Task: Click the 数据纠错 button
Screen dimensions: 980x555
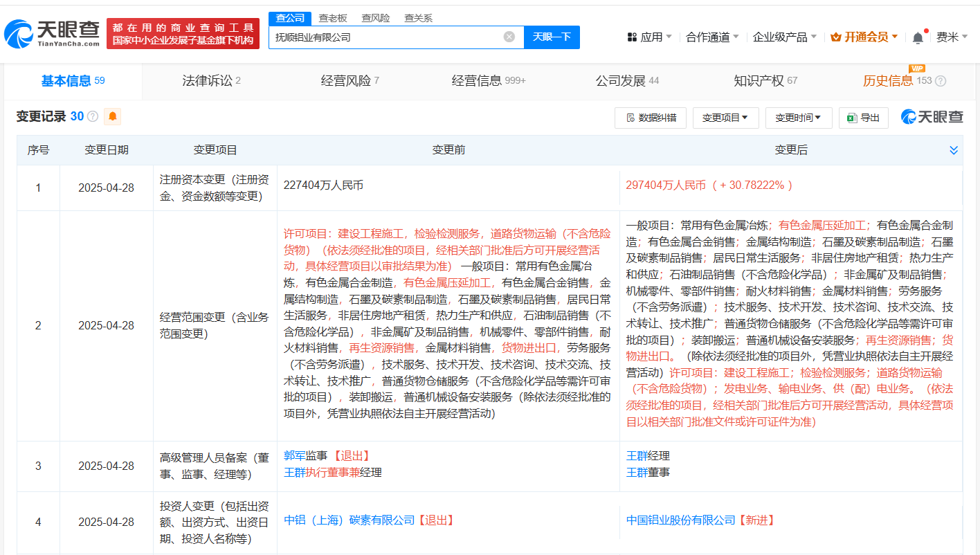Action: pyautogui.click(x=651, y=118)
